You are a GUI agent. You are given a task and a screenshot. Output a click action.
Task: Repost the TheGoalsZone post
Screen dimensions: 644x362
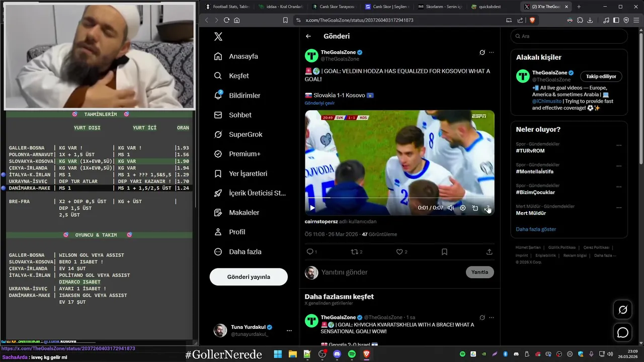click(355, 252)
